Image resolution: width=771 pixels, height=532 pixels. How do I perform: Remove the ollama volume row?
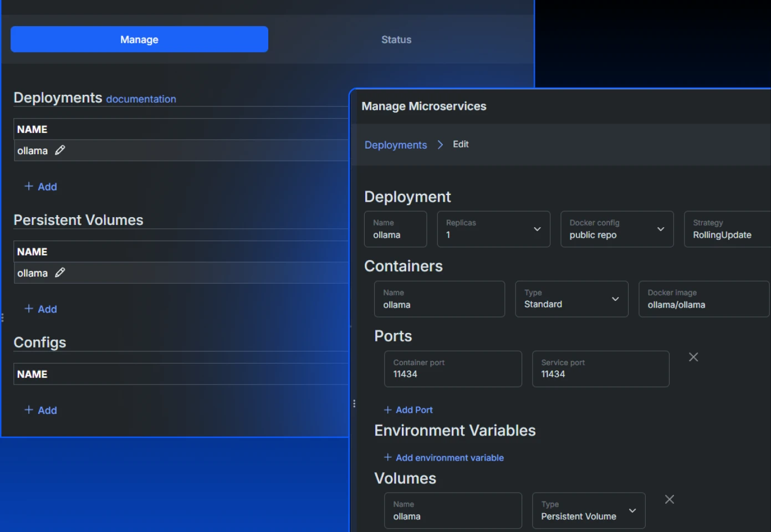point(670,499)
